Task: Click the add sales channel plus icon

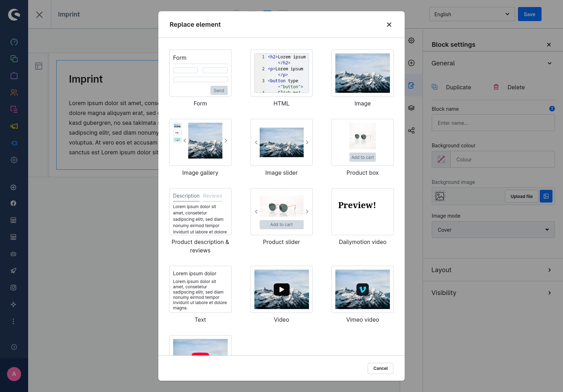Action: [x=13, y=187]
